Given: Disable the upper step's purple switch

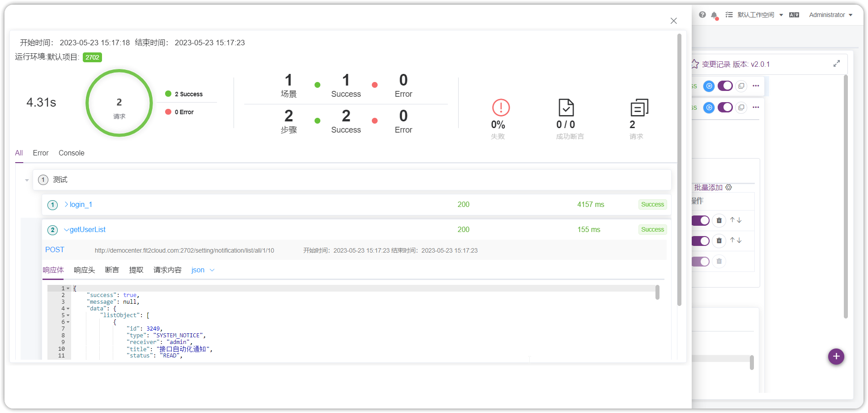Looking at the screenshot, I should tap(725, 86).
